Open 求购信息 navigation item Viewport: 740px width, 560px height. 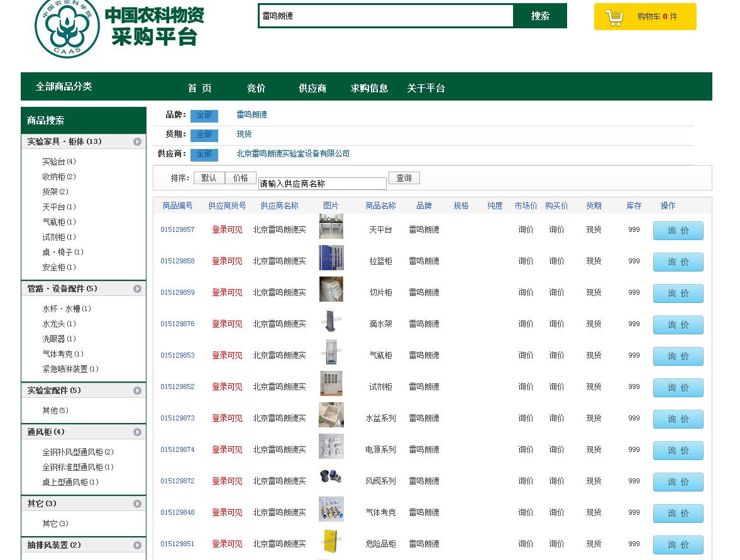click(369, 88)
